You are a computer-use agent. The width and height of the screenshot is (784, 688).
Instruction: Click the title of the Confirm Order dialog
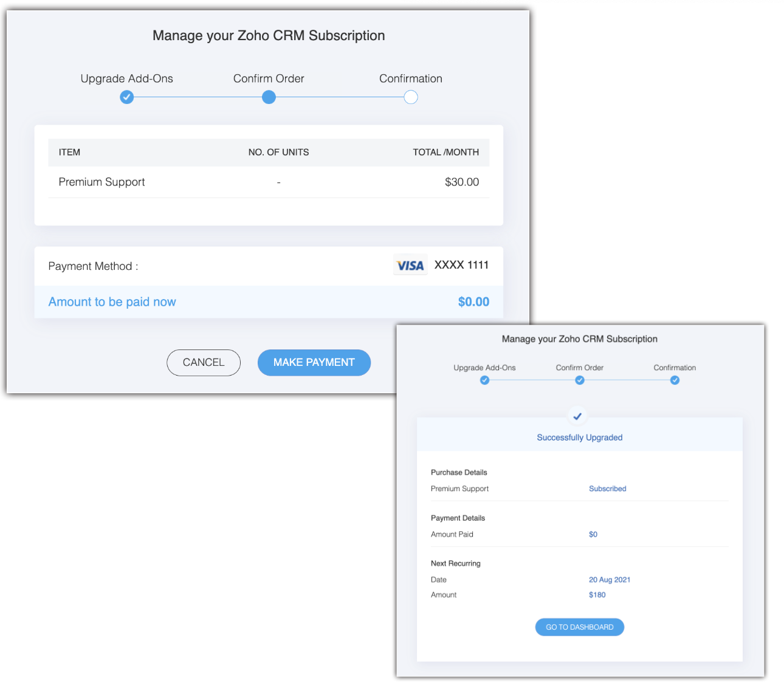click(269, 35)
